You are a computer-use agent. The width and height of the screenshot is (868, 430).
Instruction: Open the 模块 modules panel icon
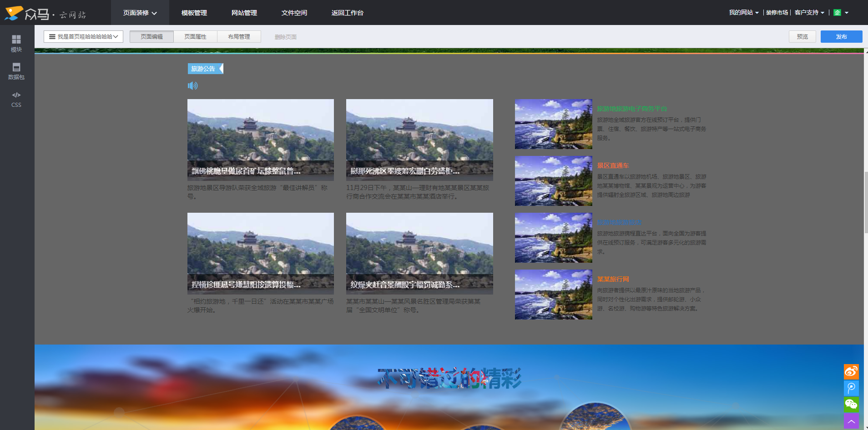click(x=16, y=43)
